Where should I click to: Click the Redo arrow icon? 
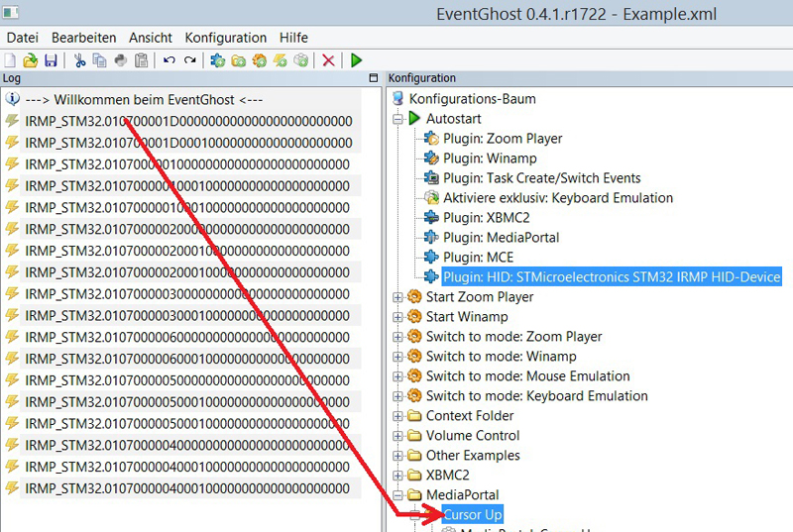point(189,60)
